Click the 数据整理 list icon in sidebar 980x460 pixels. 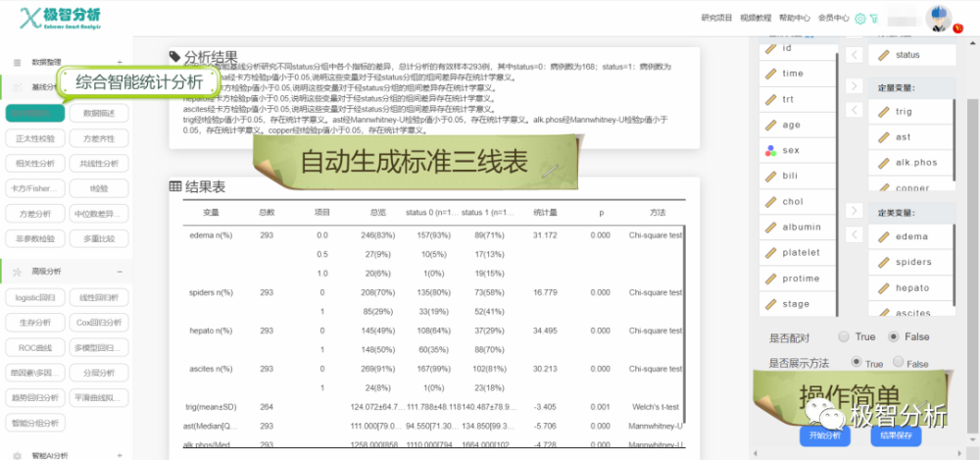pos(17,62)
